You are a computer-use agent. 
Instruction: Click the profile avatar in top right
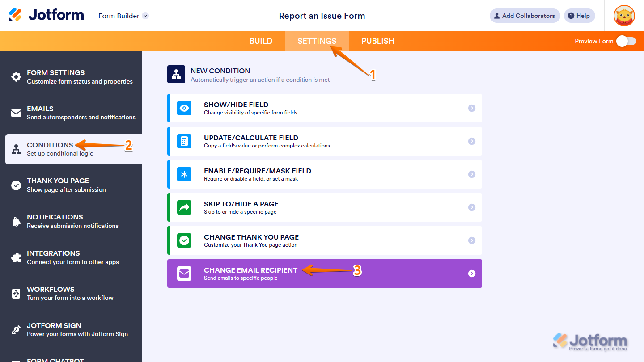(624, 16)
